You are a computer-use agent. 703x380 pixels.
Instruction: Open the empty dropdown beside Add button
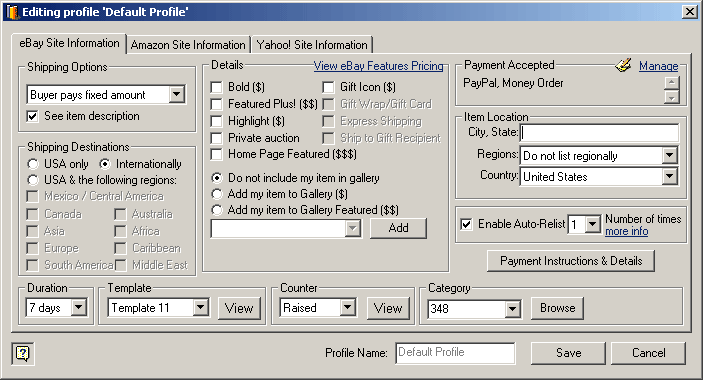(353, 229)
